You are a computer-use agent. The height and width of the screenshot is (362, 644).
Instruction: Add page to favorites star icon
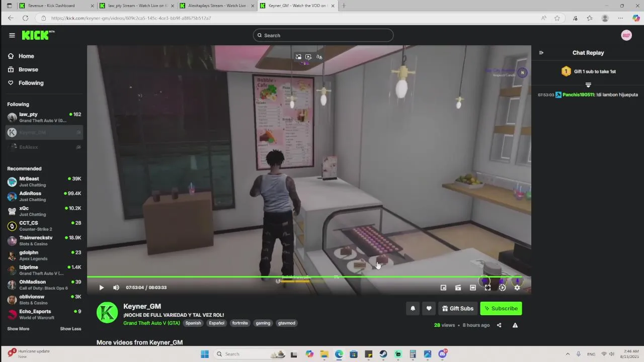[x=557, y=18]
